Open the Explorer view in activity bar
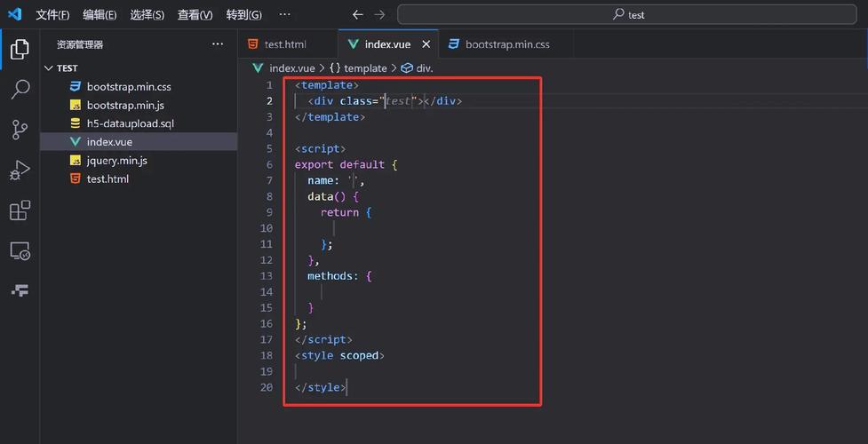Image resolution: width=868 pixels, height=444 pixels. tap(20, 49)
